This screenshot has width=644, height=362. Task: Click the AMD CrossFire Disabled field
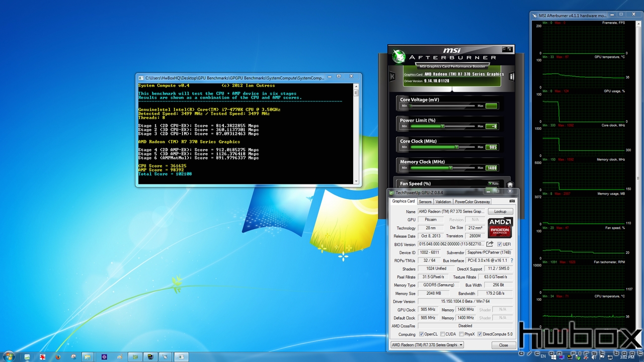(x=465, y=326)
